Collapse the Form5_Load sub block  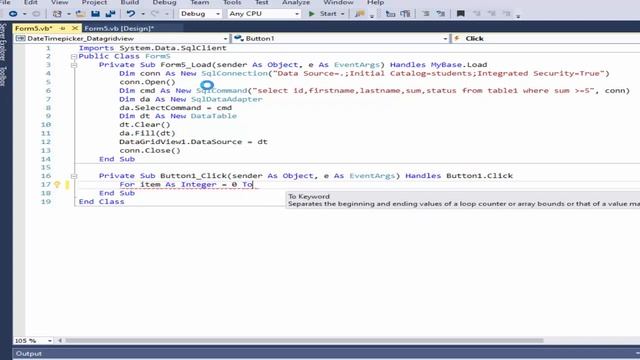(x=74, y=65)
